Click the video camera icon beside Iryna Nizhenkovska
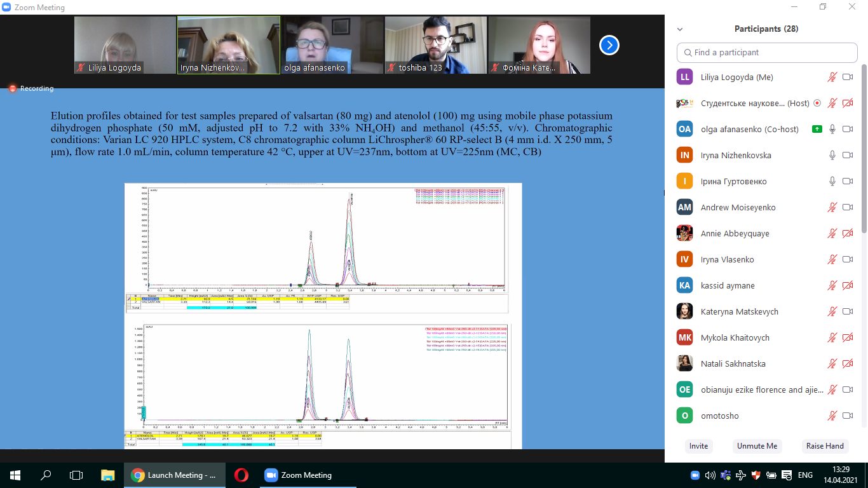Screen dimensions: 868x488 pyautogui.click(x=847, y=155)
